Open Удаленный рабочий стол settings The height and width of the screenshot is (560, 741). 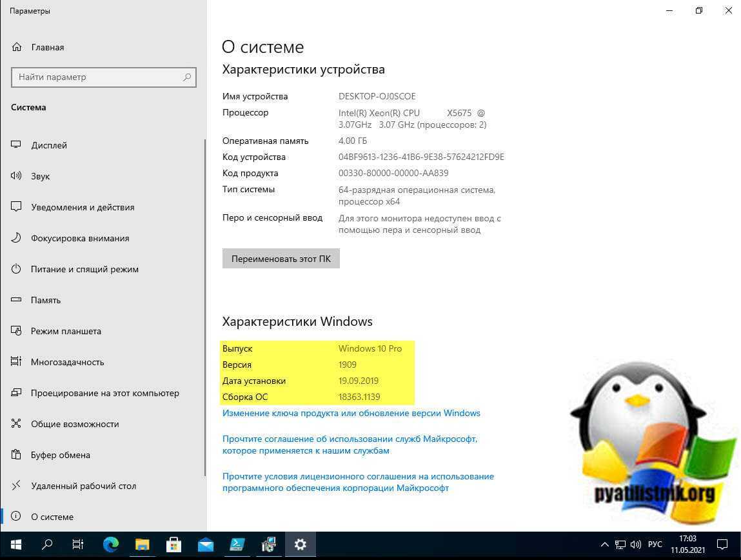click(x=83, y=486)
